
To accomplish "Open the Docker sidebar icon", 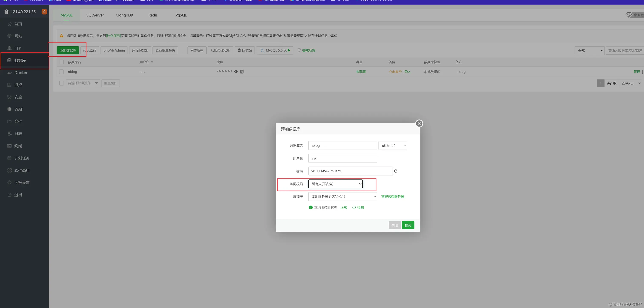I will pos(10,73).
